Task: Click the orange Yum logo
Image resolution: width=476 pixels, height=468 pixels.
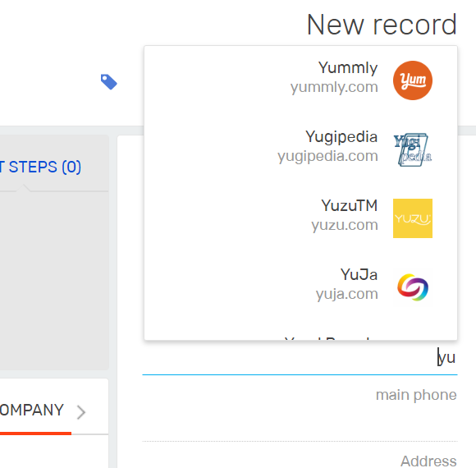Action: pos(413,80)
